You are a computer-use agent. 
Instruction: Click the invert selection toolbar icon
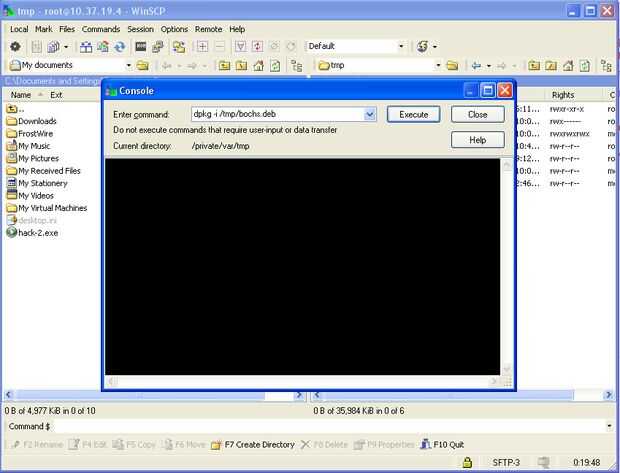(x=257, y=47)
